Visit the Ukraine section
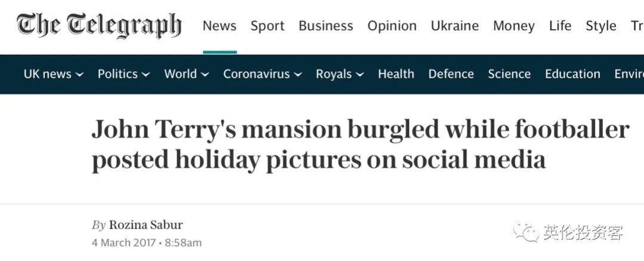 pyautogui.click(x=454, y=26)
